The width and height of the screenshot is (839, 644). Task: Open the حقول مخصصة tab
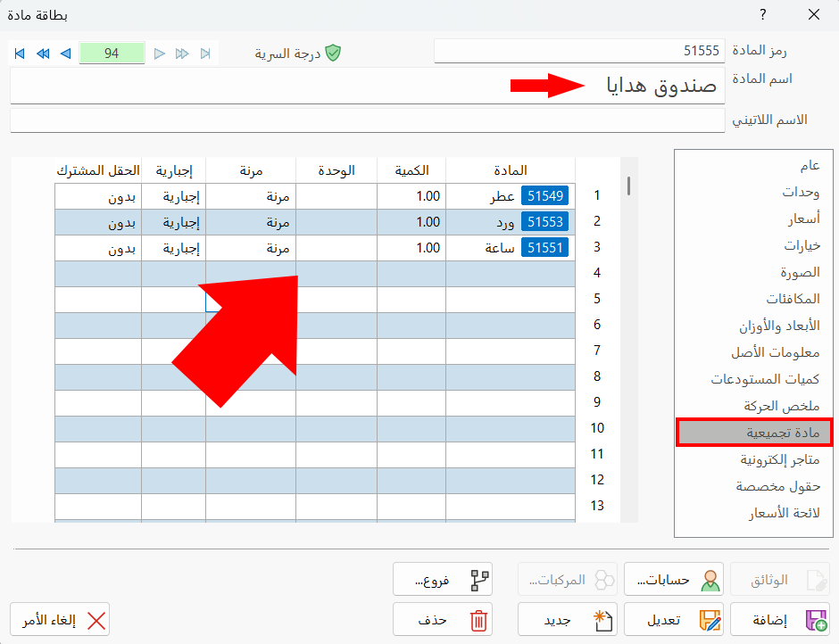[754, 486]
